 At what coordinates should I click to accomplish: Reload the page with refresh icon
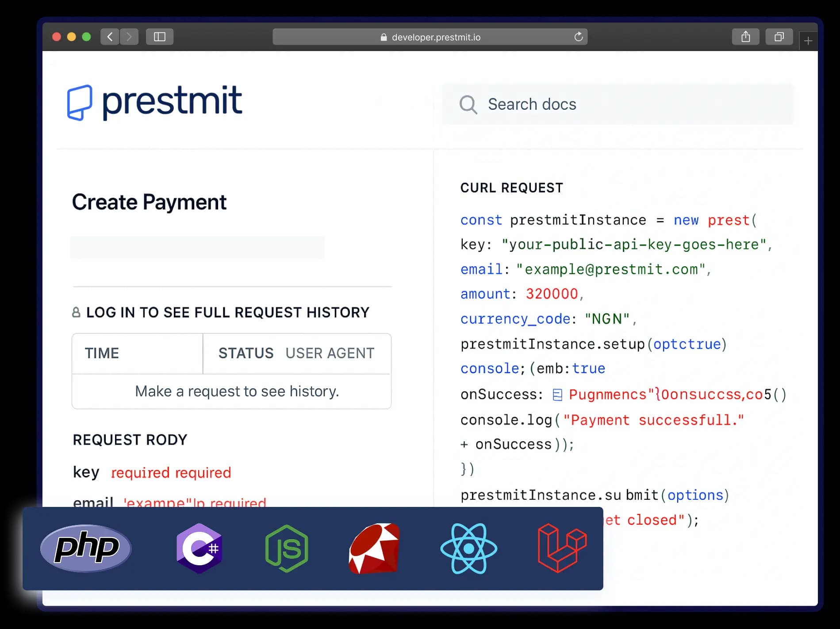tap(578, 37)
